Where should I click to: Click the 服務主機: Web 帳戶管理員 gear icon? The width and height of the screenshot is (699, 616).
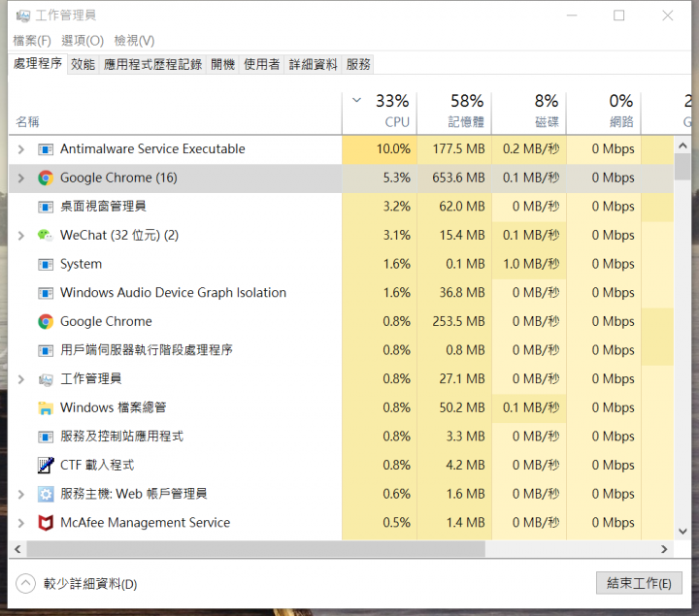(46, 495)
